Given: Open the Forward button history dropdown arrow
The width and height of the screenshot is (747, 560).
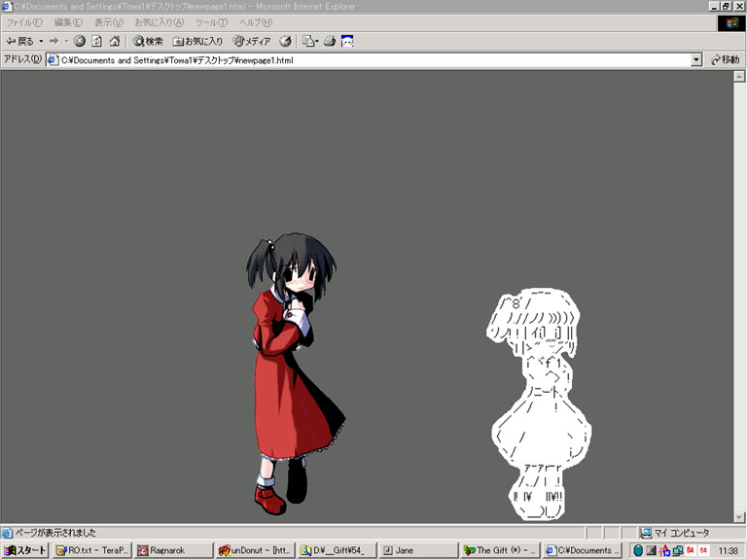Looking at the screenshot, I should pyautogui.click(x=67, y=42).
